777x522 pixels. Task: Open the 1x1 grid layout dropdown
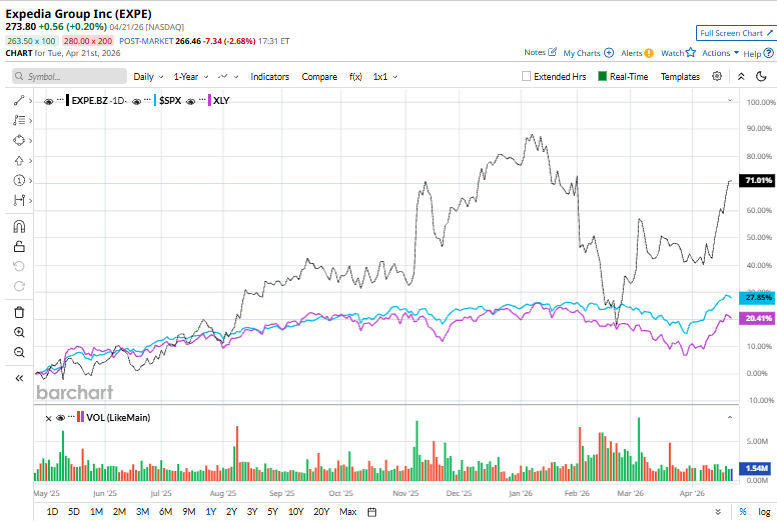tap(385, 77)
